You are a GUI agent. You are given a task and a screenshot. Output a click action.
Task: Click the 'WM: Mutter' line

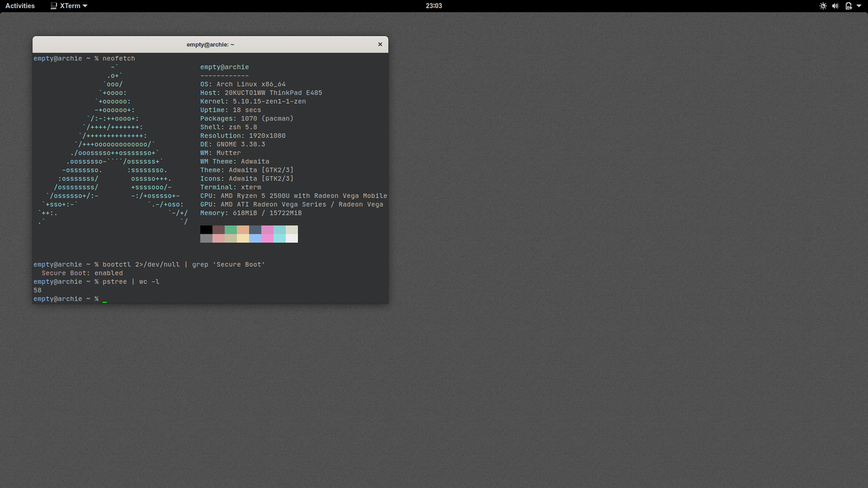pyautogui.click(x=220, y=153)
